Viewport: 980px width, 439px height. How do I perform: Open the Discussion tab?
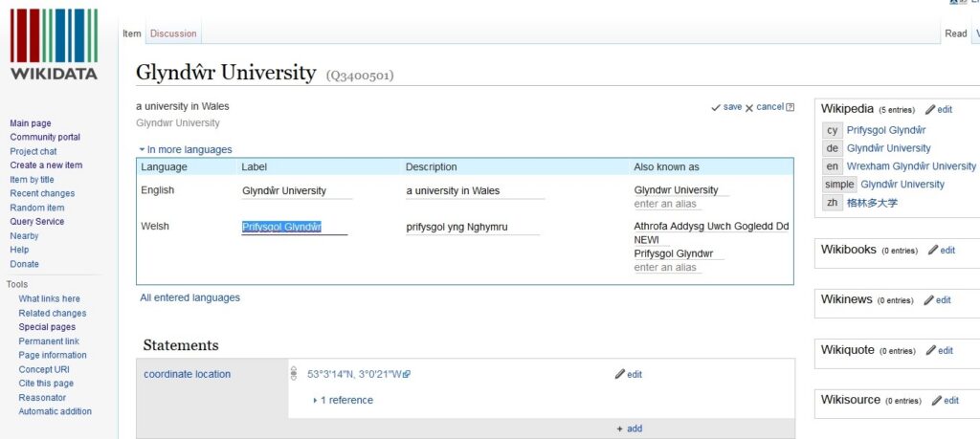tap(173, 33)
